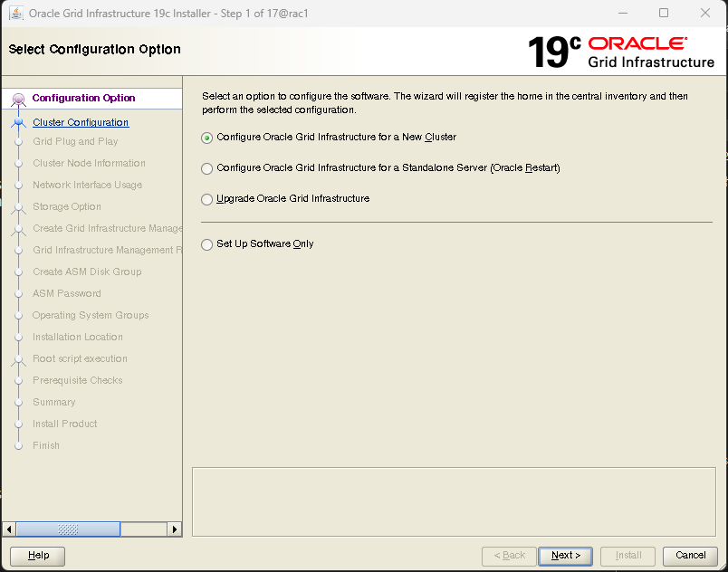Screen dimensions: 728x572
Task: Click the Configuration Option step icon
Action: click(19, 99)
